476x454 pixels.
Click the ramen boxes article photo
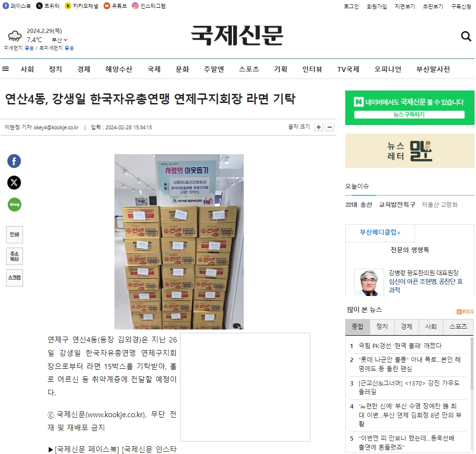click(179, 242)
